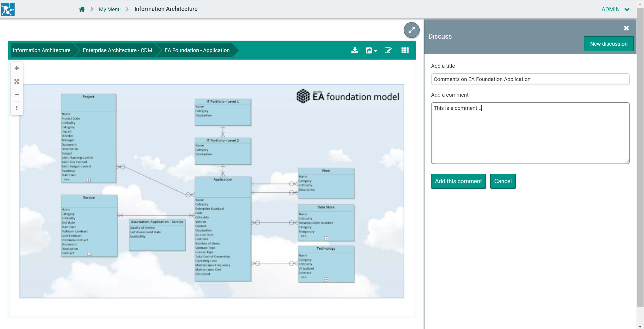The width and height of the screenshot is (644, 329).
Task: Expand Project entity plus box
Action: tap(89, 180)
